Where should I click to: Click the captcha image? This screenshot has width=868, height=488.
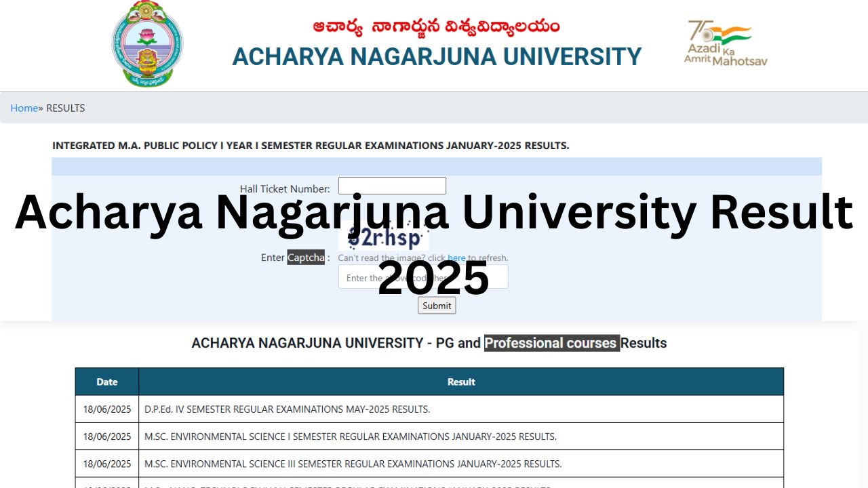pos(384,236)
